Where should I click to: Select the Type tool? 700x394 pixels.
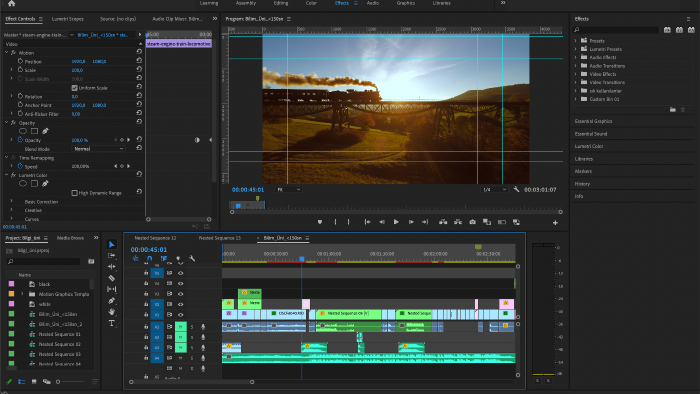[112, 323]
